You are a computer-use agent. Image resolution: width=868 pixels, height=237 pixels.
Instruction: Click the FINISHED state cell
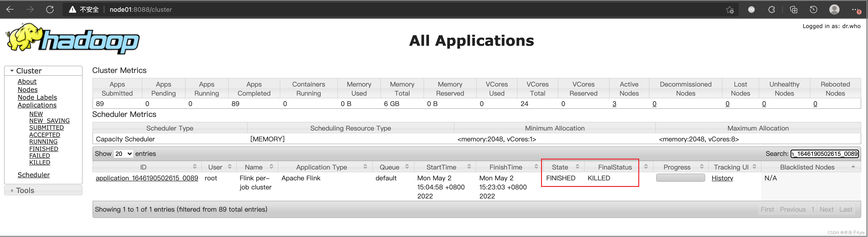(561, 178)
